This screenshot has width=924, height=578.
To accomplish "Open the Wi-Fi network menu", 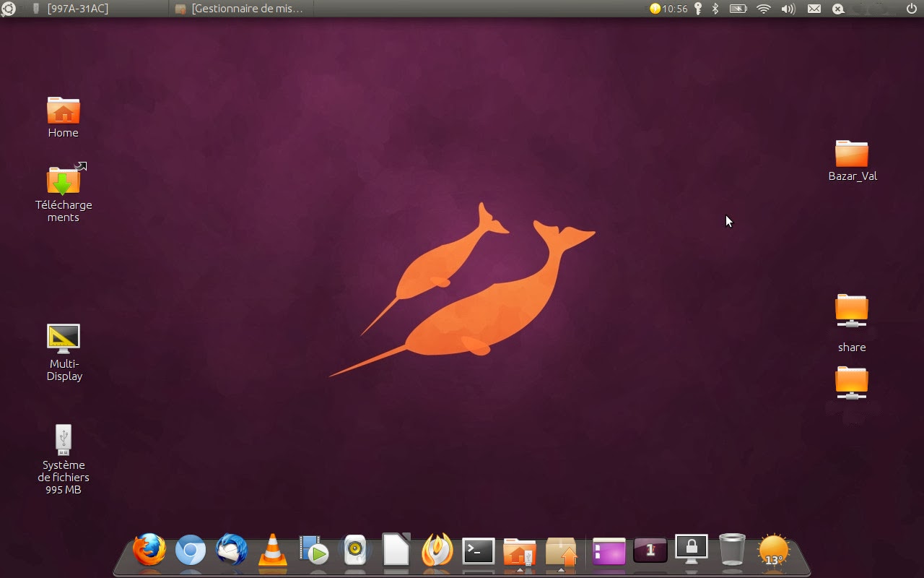I will (763, 9).
